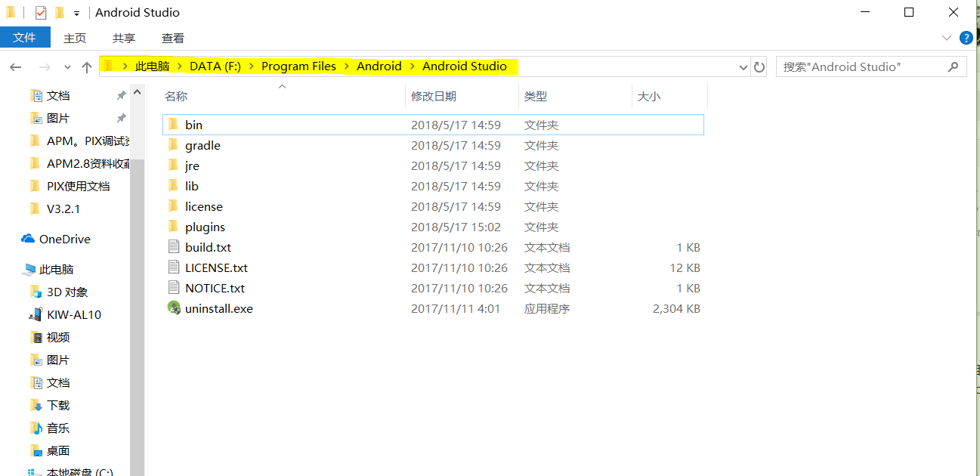Click the 此电脑 computer icon in sidebar

[29, 269]
